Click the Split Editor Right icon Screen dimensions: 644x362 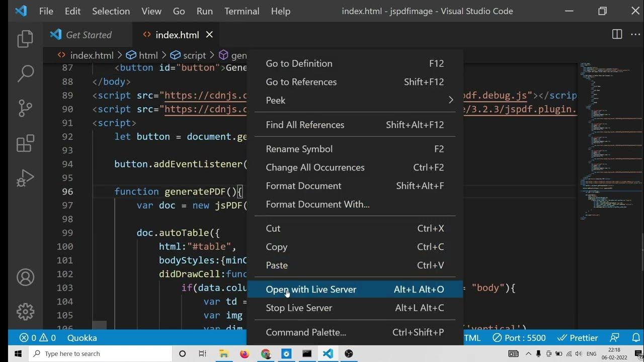pyautogui.click(x=617, y=34)
